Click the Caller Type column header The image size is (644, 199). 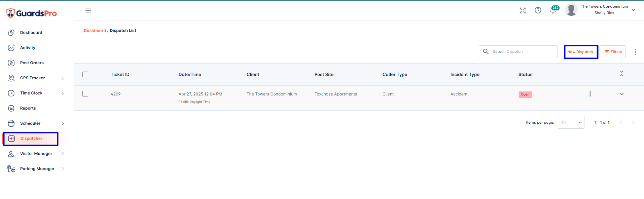click(x=395, y=75)
